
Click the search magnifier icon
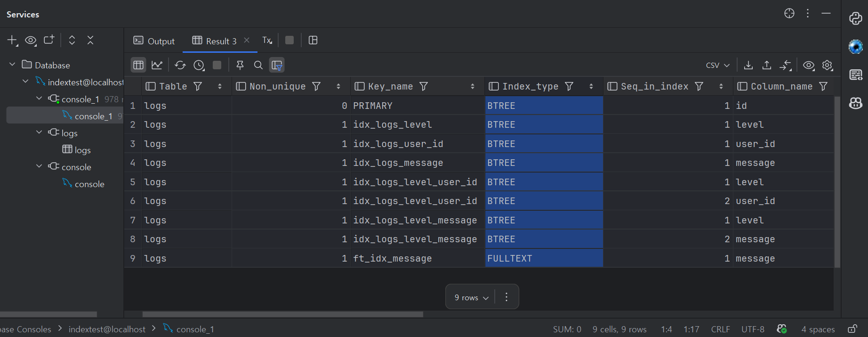[258, 65]
